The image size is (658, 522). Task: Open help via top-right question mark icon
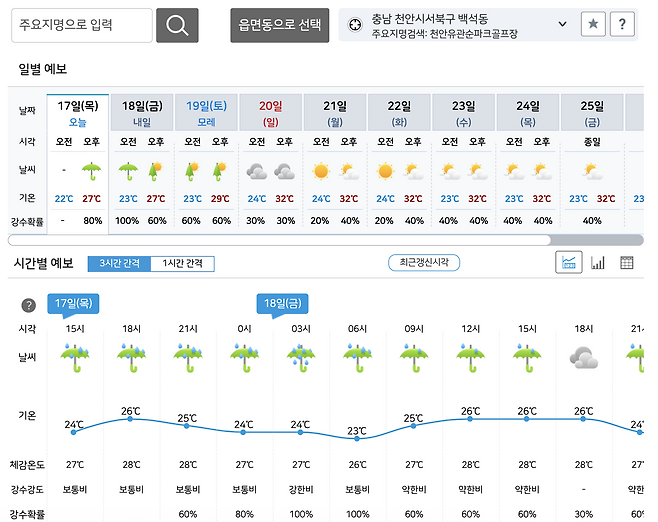coord(622,25)
